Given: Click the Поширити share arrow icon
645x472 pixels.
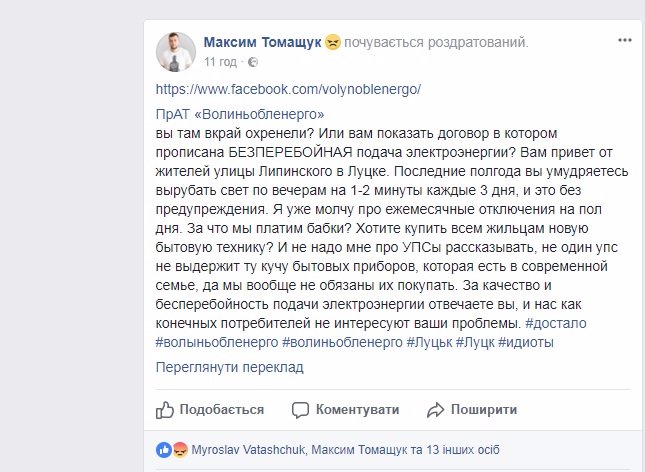Looking at the screenshot, I should pos(435,409).
